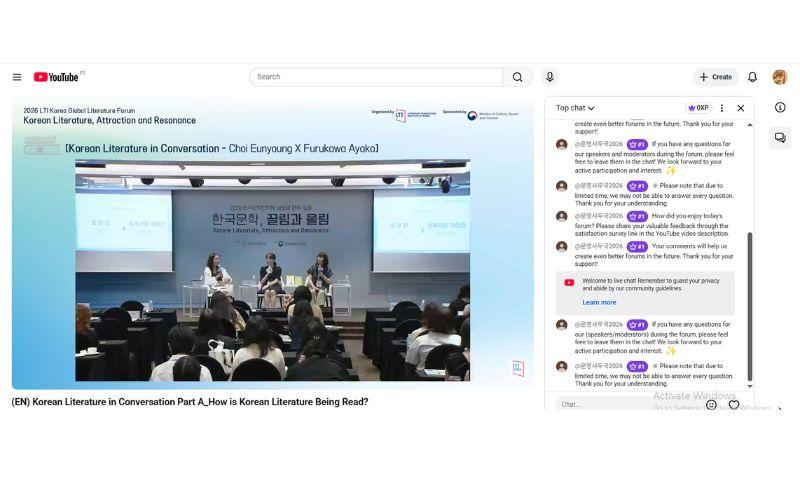800x500 pixels.
Task: Search with your voice microphone icon
Action: coord(549,77)
